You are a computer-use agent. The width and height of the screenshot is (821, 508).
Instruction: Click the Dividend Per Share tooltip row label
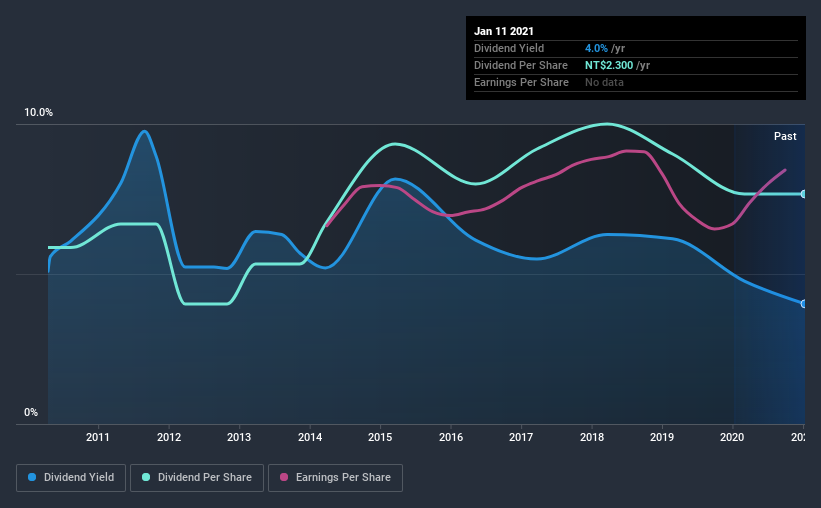(520, 65)
